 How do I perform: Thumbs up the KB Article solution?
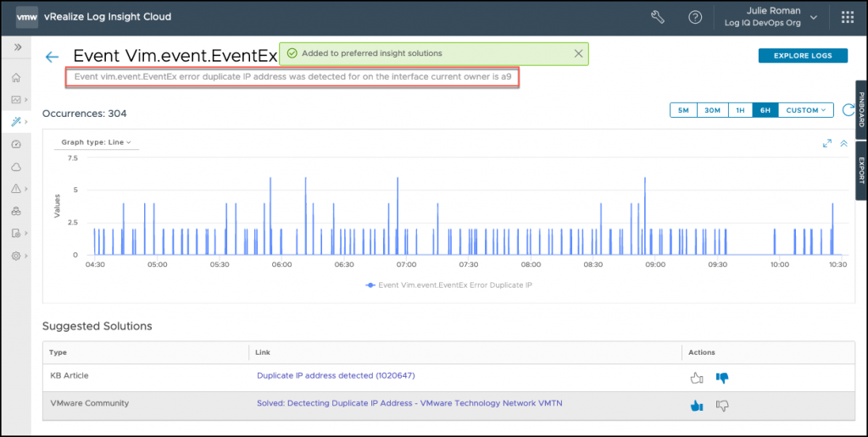click(x=697, y=378)
